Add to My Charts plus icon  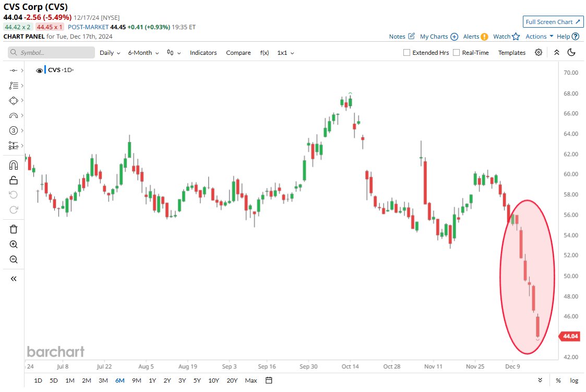pyautogui.click(x=454, y=36)
